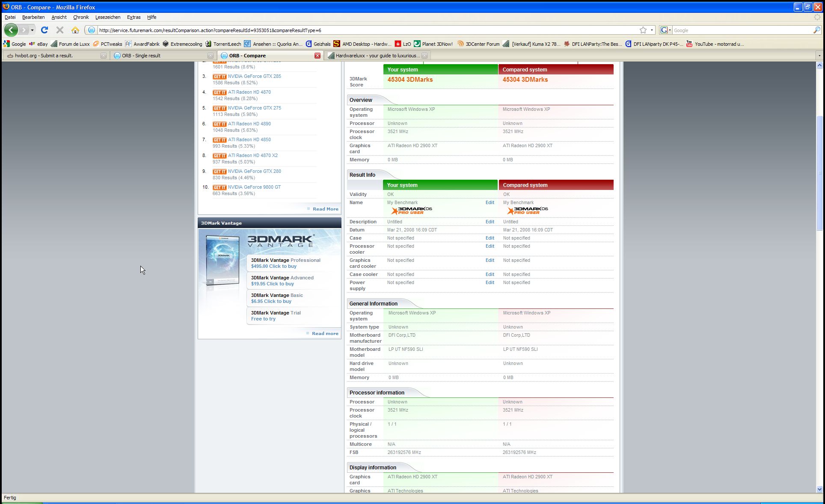Open the YouTube motorrad bookmark
825x504 pixels.
715,44
